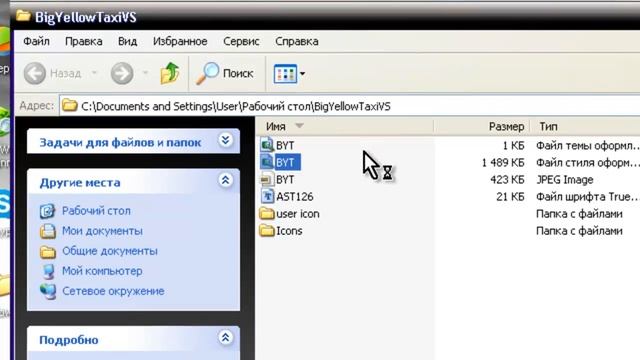Click the Forward arrow icon
The image size is (640, 360).
(122, 73)
